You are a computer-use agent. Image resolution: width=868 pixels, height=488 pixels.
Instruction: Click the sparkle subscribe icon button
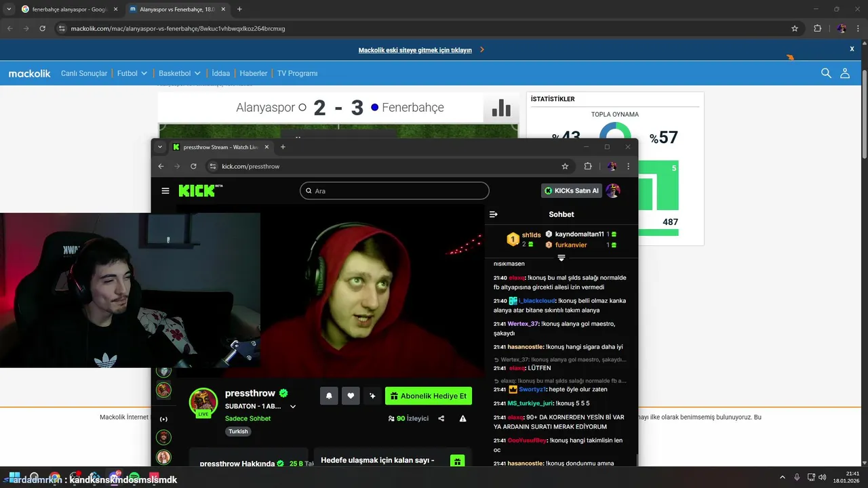(x=372, y=396)
